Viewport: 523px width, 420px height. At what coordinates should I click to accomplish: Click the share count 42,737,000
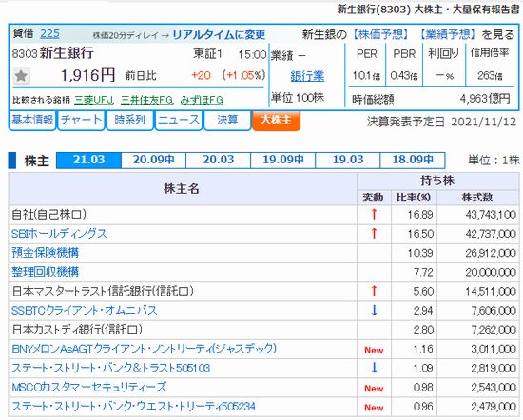click(491, 234)
